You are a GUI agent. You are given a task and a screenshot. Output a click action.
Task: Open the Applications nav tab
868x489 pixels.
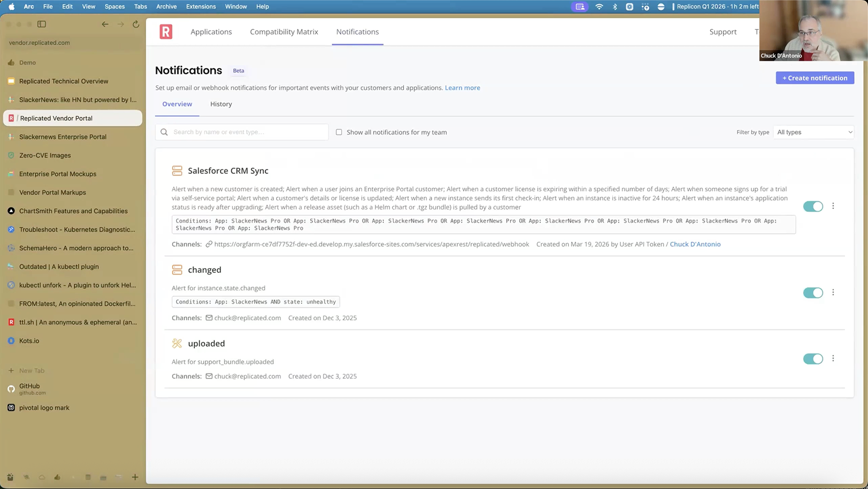[211, 32]
